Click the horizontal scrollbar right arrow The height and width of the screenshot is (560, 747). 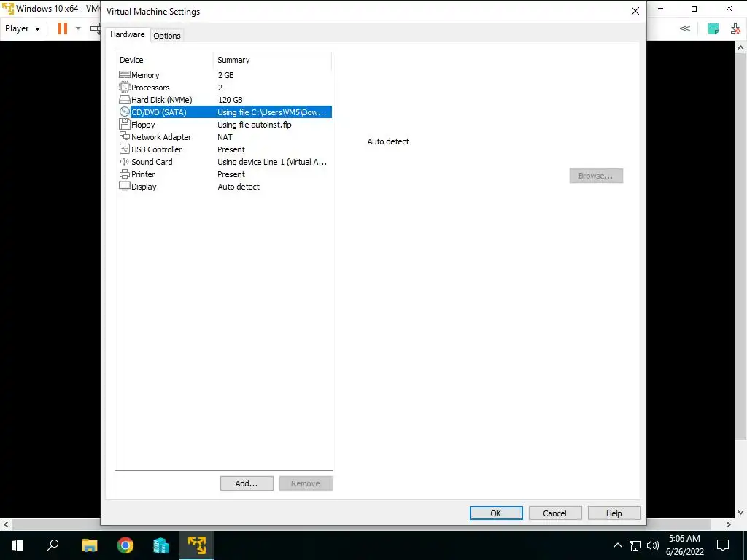click(729, 524)
